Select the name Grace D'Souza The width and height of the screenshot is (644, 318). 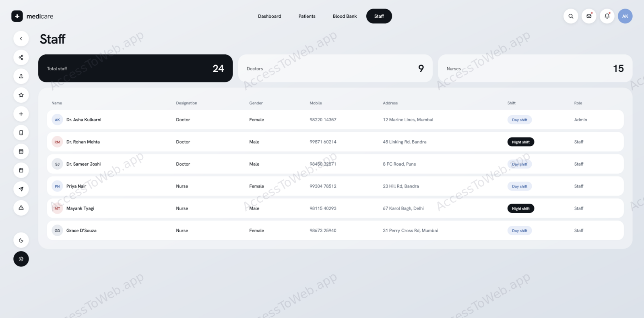[x=81, y=231]
